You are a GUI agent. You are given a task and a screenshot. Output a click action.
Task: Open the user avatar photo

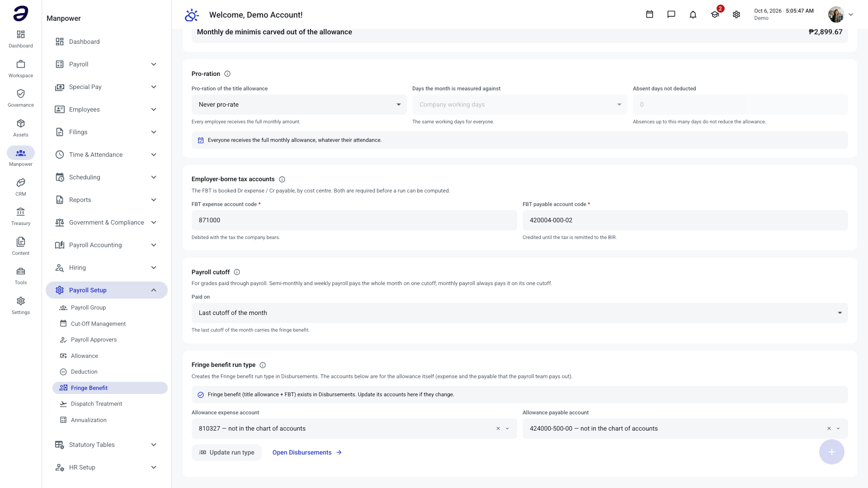pos(836,14)
